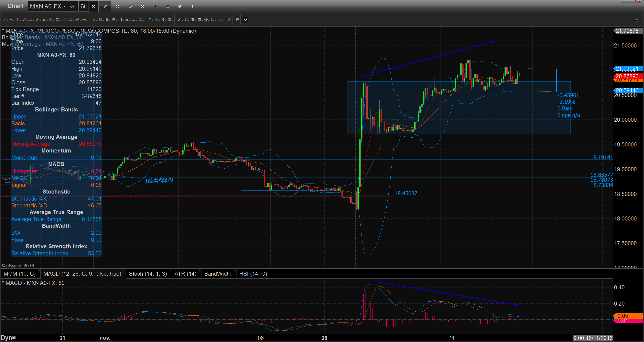Viewport: 644px width, 342px height.
Task: Click the Relative Strength Index value row
Action: coord(56,253)
